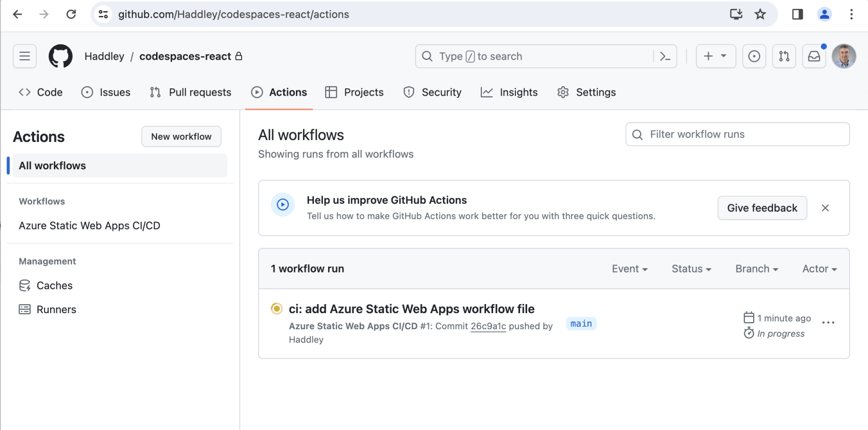
Task: Click the GitHub Octocat logo
Action: [x=61, y=56]
